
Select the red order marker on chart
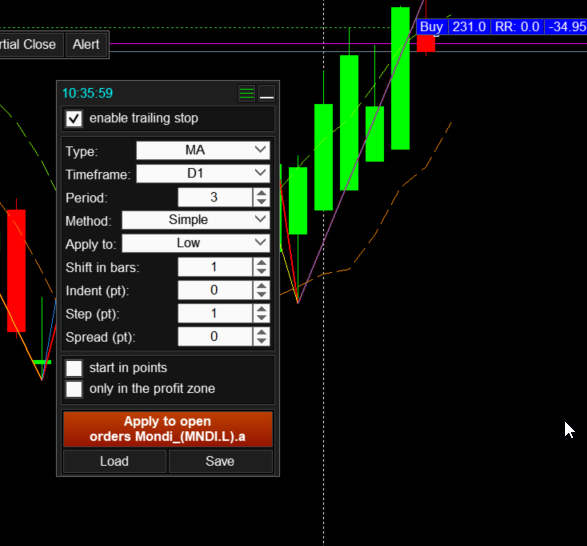(x=426, y=43)
